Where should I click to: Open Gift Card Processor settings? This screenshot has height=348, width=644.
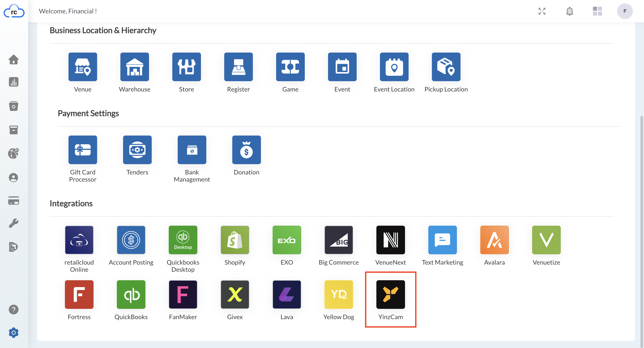click(x=83, y=150)
